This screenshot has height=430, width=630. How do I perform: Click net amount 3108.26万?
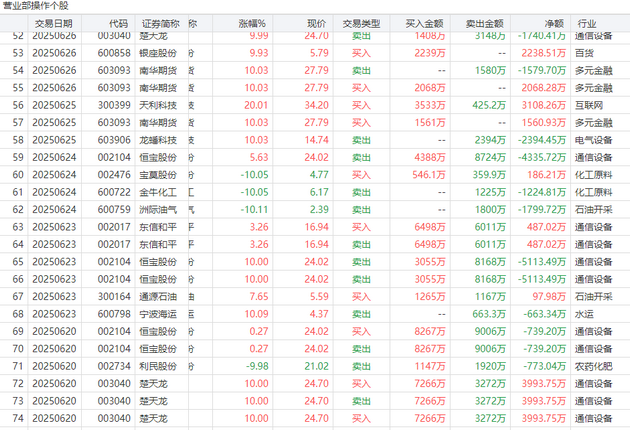pos(544,105)
